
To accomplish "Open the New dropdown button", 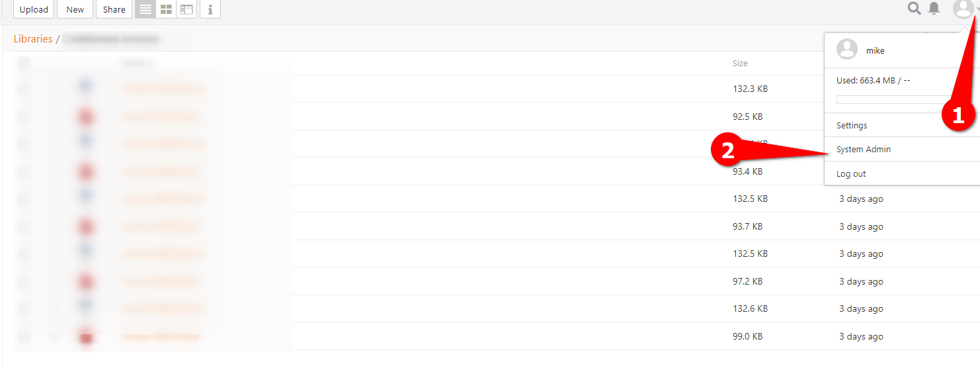I will click(75, 9).
